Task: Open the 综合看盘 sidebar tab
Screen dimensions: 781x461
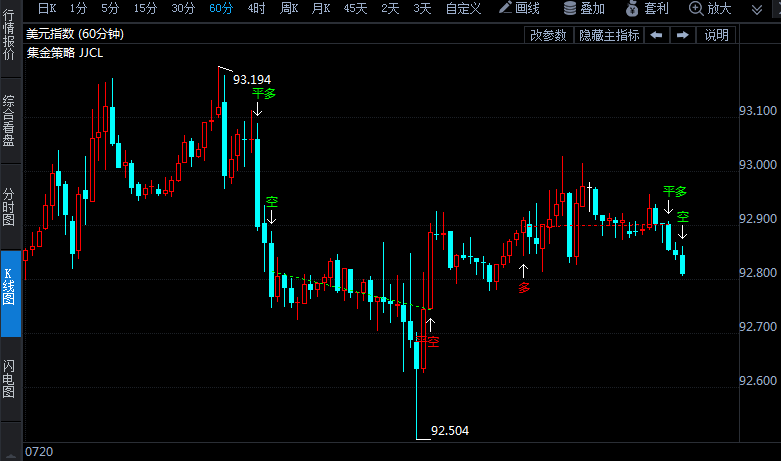Action: point(9,121)
